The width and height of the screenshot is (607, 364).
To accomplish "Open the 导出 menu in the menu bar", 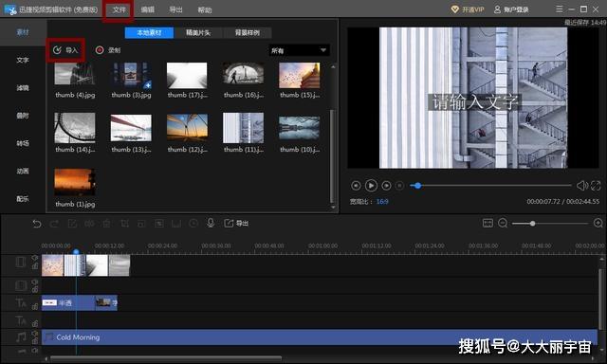I will [175, 9].
